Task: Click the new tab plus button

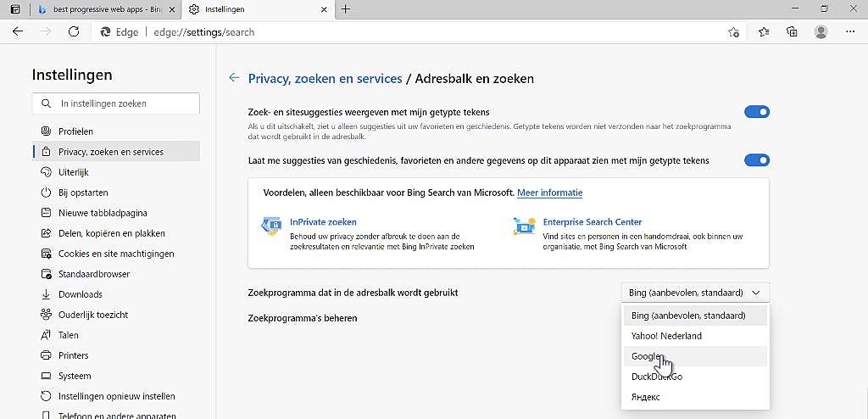Action: (x=346, y=9)
